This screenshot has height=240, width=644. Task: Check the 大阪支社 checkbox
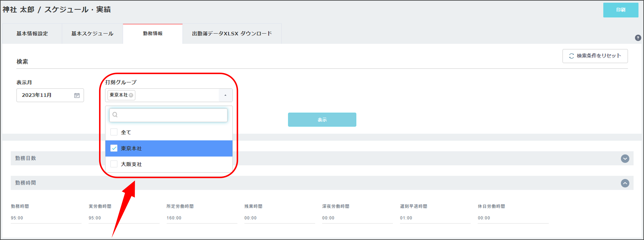click(x=114, y=164)
